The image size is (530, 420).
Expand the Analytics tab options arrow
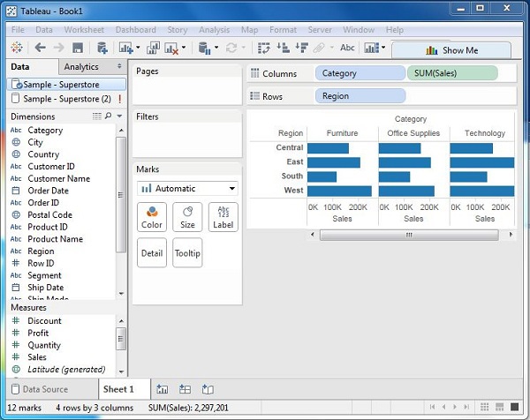(119, 67)
